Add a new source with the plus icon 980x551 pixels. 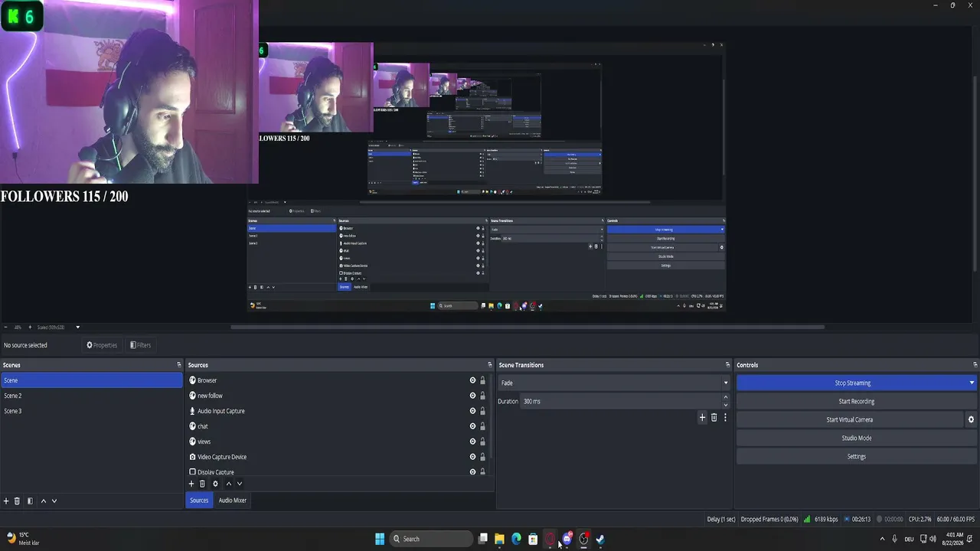tap(191, 484)
